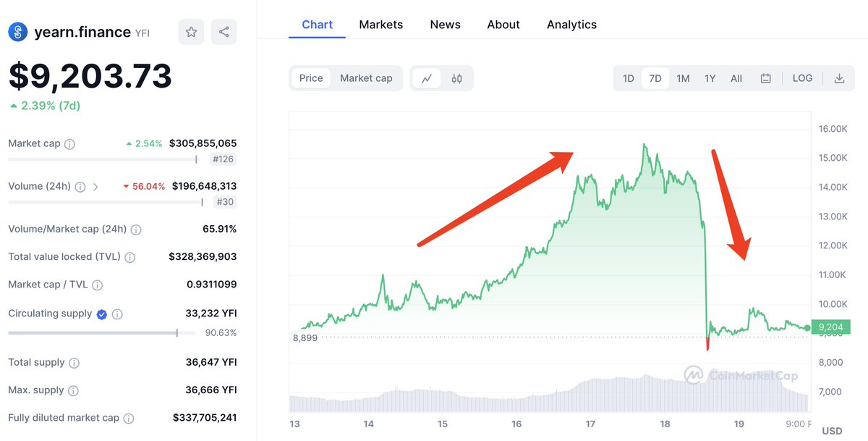The height and width of the screenshot is (441, 868).
Task: Select the 1D time range
Action: point(628,78)
